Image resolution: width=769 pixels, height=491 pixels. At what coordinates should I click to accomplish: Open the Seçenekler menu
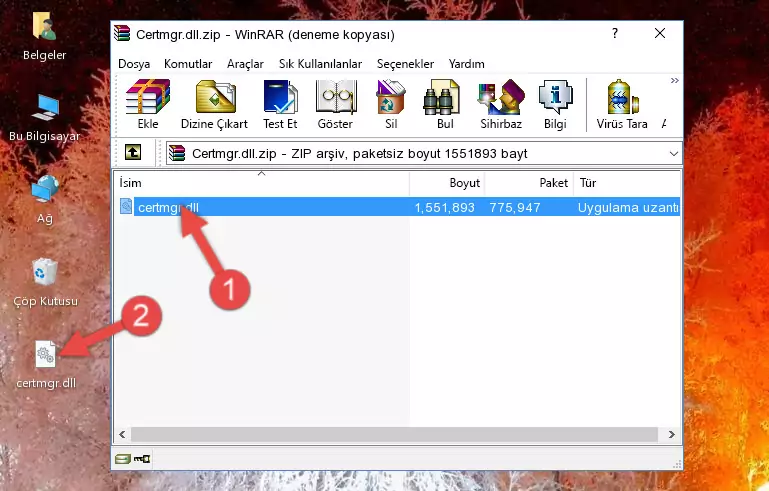(x=405, y=64)
